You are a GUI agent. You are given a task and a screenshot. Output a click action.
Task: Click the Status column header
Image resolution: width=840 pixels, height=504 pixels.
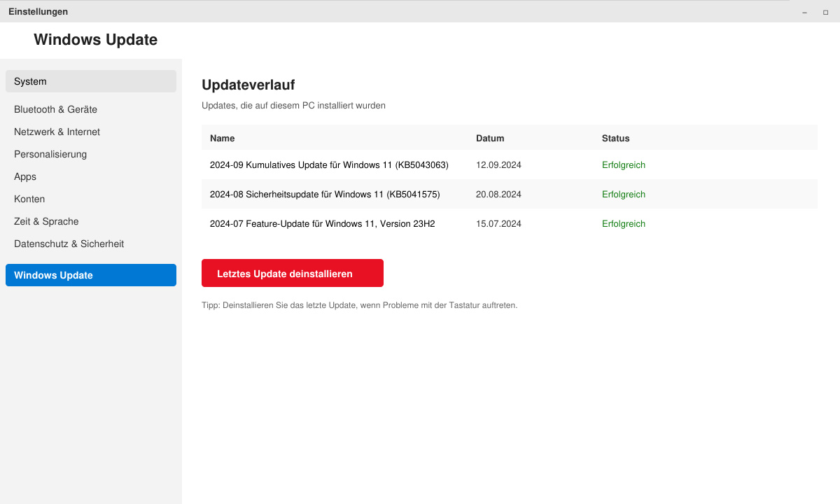point(616,139)
